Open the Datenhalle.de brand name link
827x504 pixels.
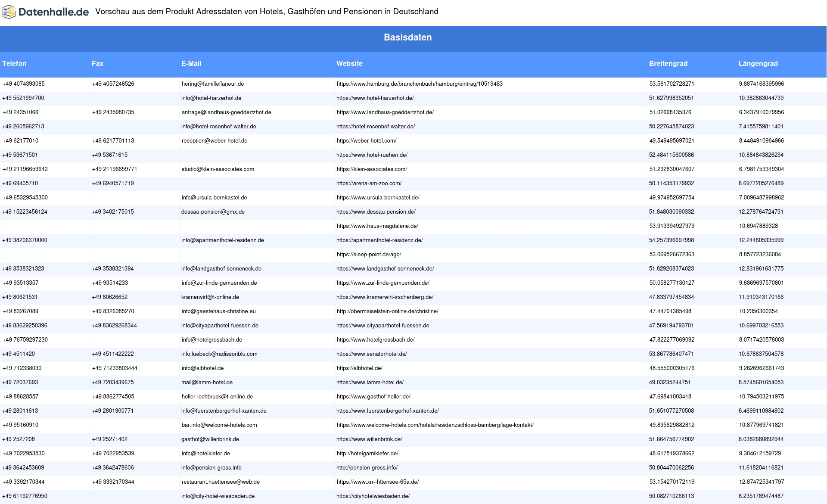pyautogui.click(x=54, y=12)
